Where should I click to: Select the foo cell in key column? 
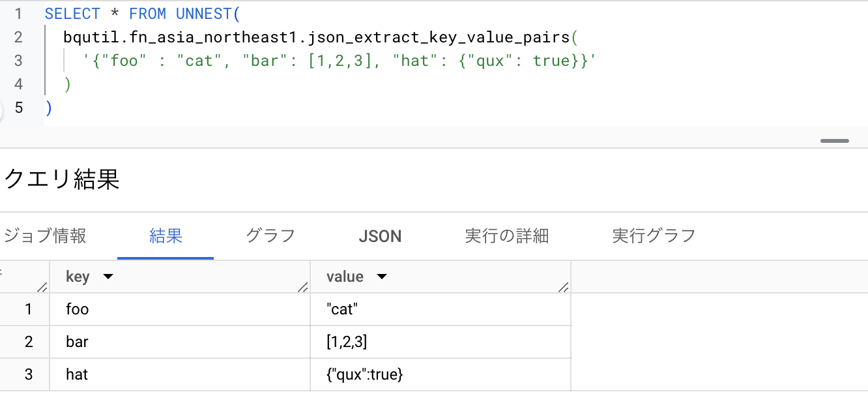[x=78, y=309]
